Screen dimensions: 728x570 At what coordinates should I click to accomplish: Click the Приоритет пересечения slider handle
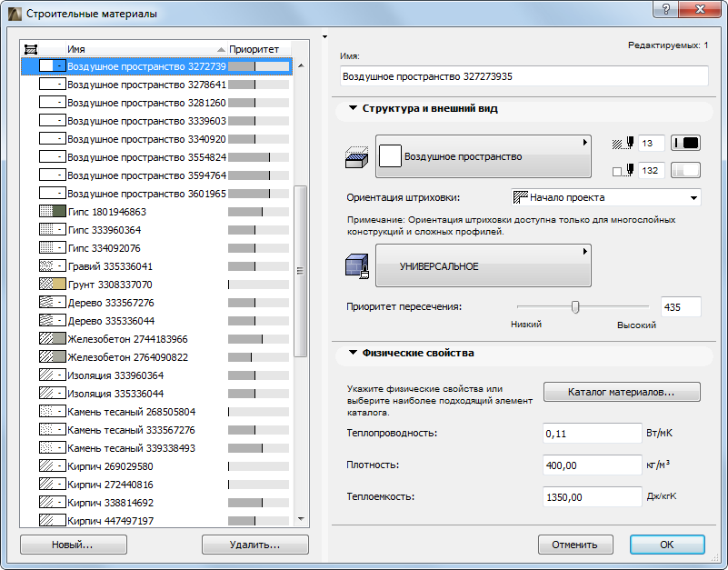pos(575,307)
